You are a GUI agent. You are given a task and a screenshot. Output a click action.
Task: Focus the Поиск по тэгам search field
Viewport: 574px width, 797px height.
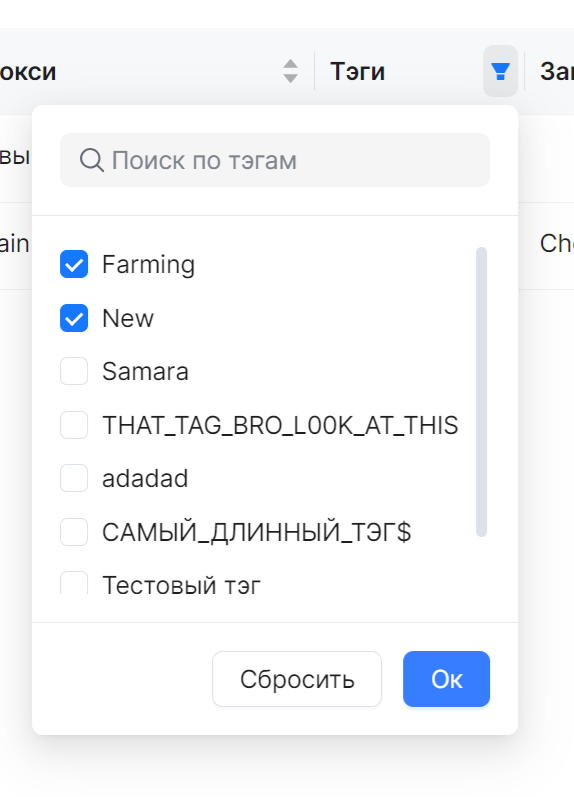pyautogui.click(x=275, y=160)
